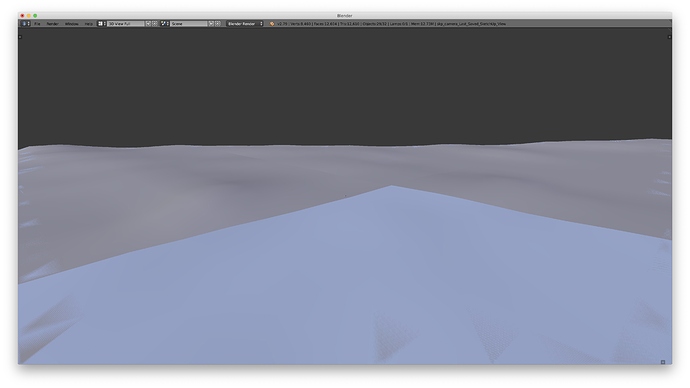
Task: Maximize the Blender window with green button
Action: click(35, 15)
